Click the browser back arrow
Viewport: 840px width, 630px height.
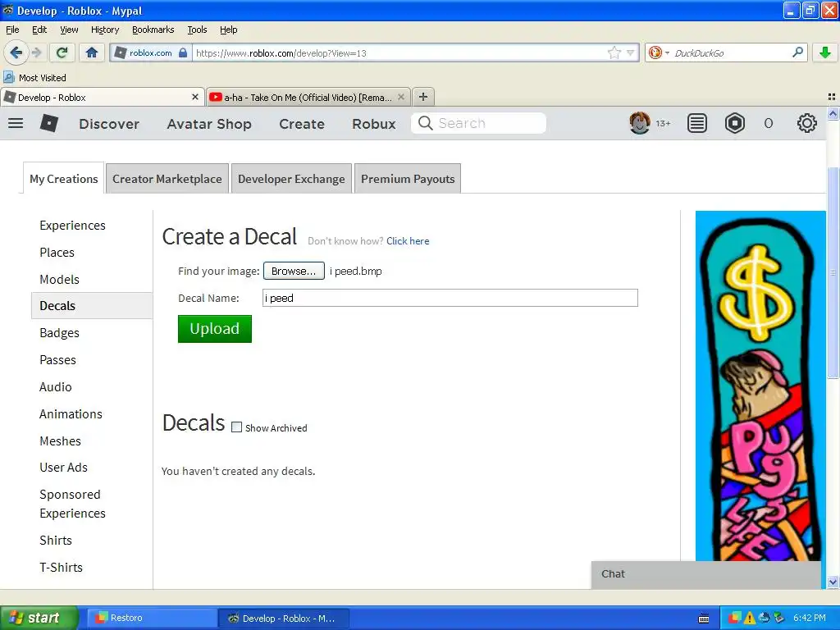coord(16,52)
